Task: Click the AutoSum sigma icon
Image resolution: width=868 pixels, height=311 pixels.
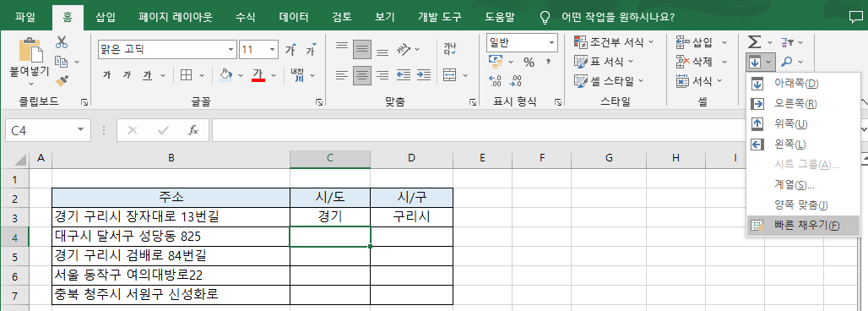Action: coord(754,41)
